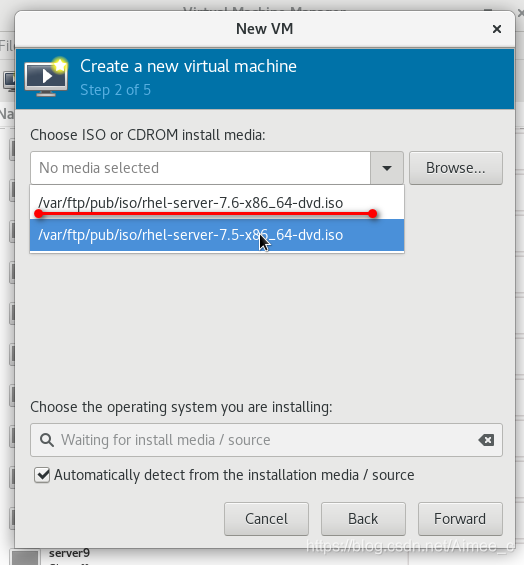This screenshot has height=565, width=524.
Task: Select the rhel-server-7.5 ISO entry
Action: tap(217, 235)
